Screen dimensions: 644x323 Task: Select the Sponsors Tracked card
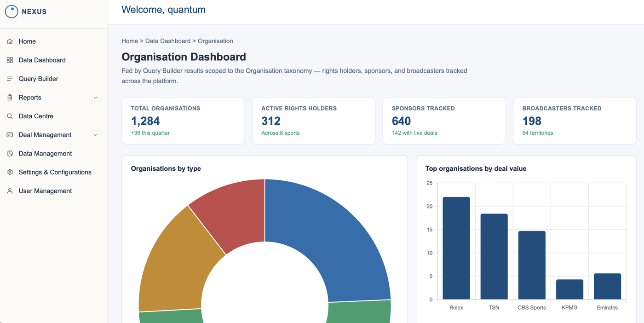point(444,121)
